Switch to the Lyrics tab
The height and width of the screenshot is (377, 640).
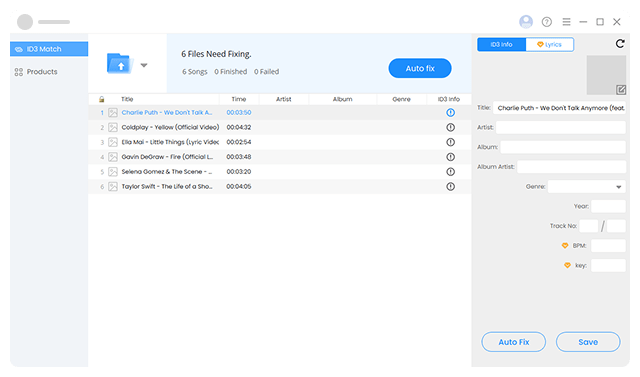pos(549,44)
